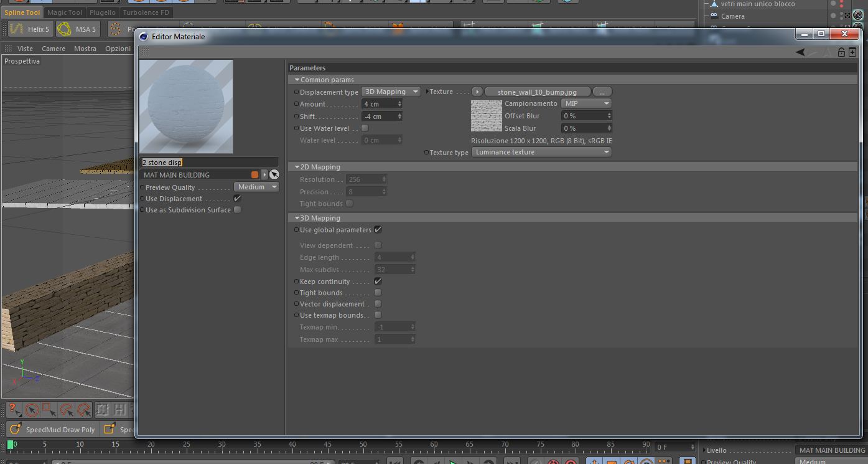
Task: Click the Prospettiva viewport label
Action: (22, 61)
